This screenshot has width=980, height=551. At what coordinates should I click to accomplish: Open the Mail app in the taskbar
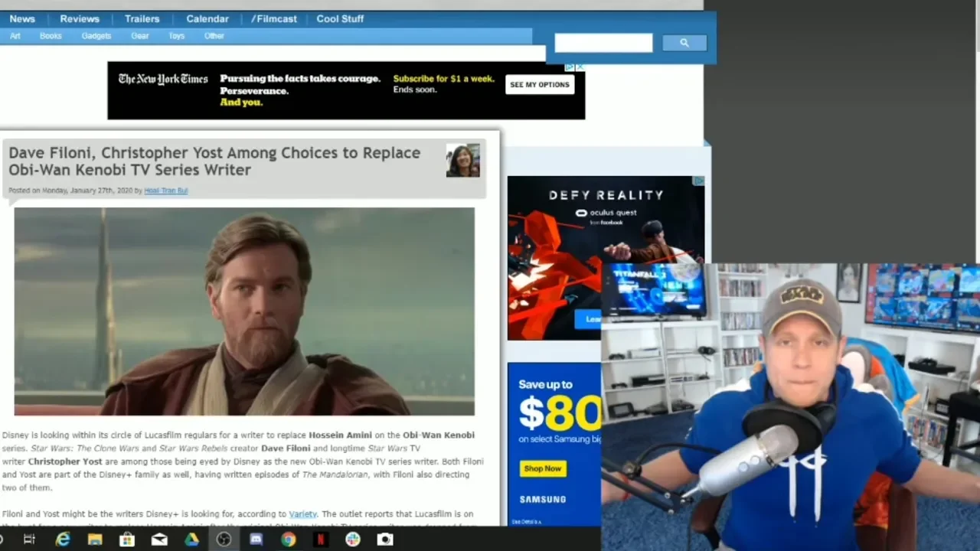(159, 540)
